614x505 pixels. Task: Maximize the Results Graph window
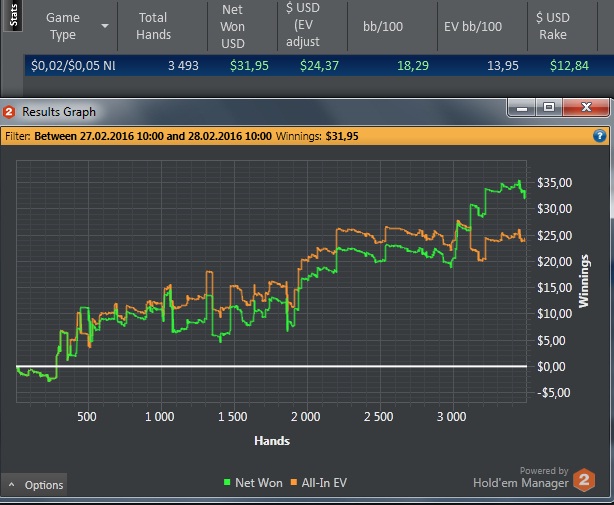click(x=549, y=107)
